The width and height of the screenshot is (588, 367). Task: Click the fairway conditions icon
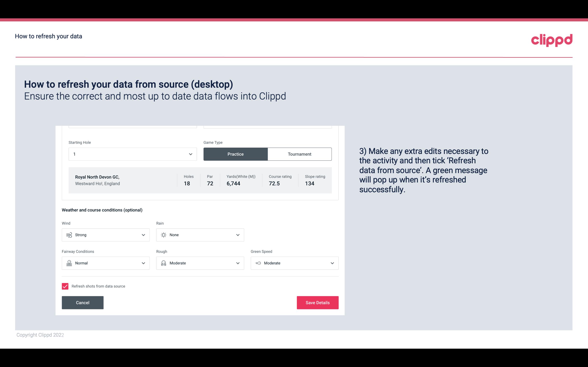69,263
